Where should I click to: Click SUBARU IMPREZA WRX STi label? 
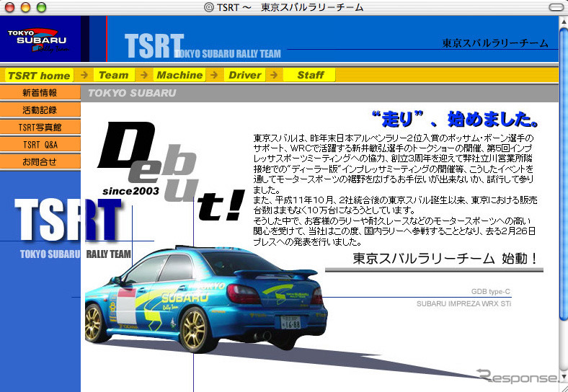click(463, 304)
